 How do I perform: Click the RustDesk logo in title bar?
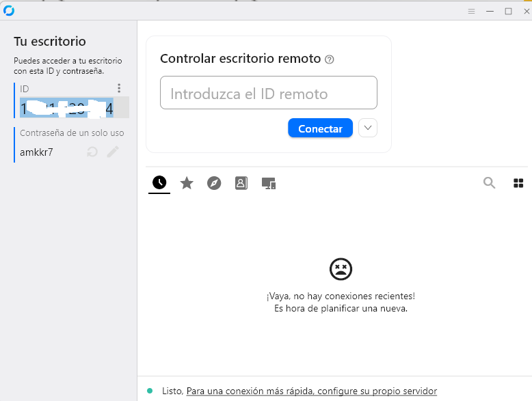coord(9,11)
